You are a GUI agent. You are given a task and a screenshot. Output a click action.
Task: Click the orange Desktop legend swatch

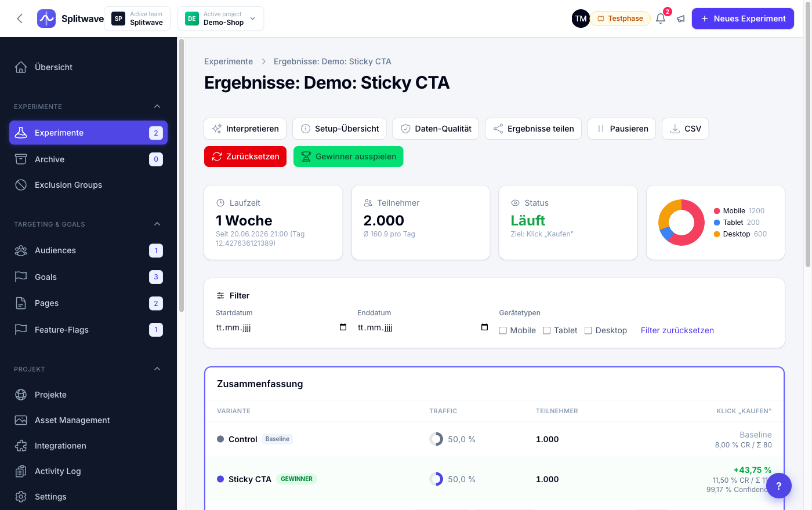tap(717, 234)
